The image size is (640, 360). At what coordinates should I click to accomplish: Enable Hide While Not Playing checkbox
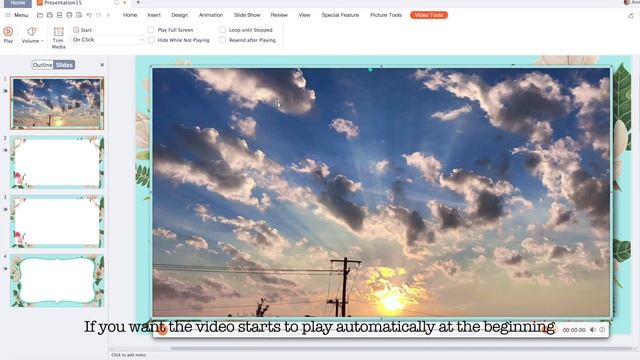click(x=151, y=40)
